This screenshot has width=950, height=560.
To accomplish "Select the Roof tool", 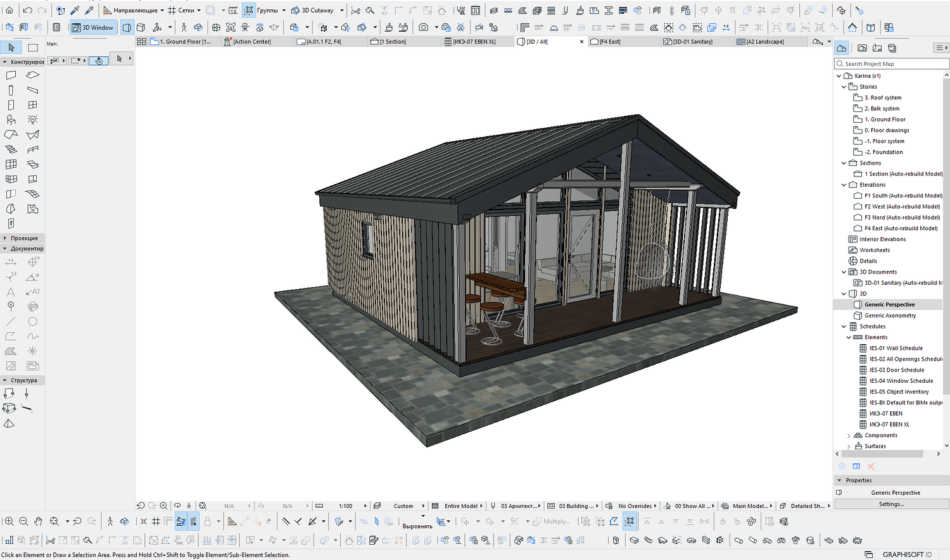I will (x=11, y=135).
